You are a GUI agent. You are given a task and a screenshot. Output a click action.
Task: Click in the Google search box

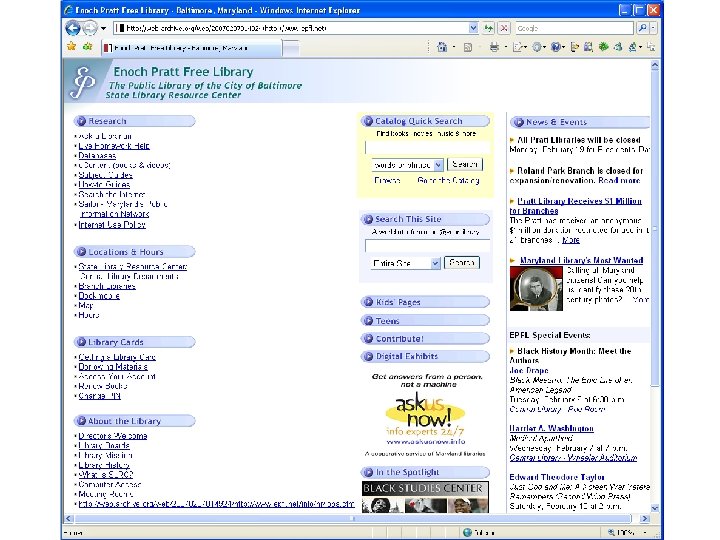click(x=574, y=28)
